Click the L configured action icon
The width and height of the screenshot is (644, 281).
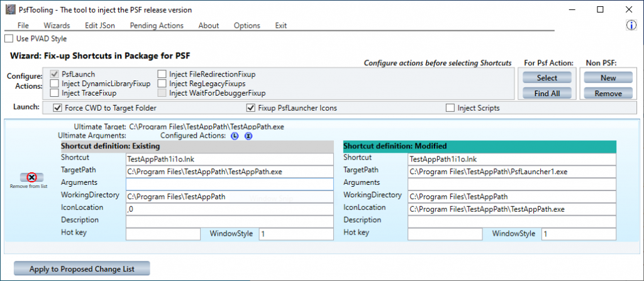235,136
